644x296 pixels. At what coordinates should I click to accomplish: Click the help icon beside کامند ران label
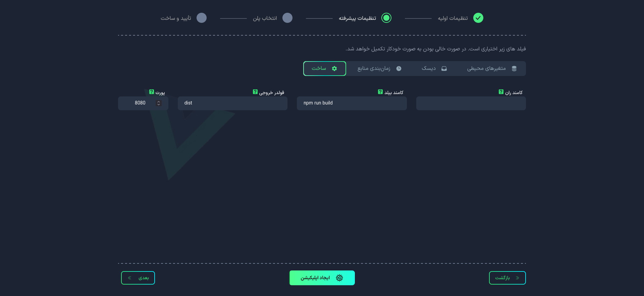[501, 92]
